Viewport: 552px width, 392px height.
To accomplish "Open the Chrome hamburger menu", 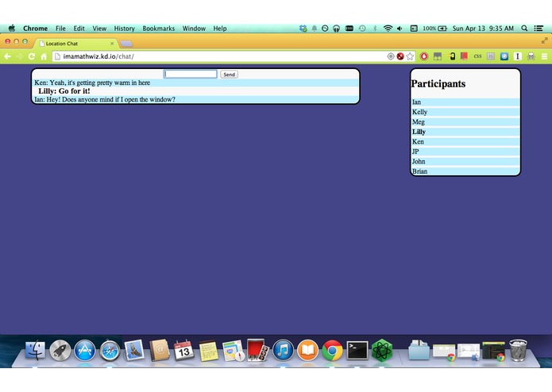I will pos(544,56).
